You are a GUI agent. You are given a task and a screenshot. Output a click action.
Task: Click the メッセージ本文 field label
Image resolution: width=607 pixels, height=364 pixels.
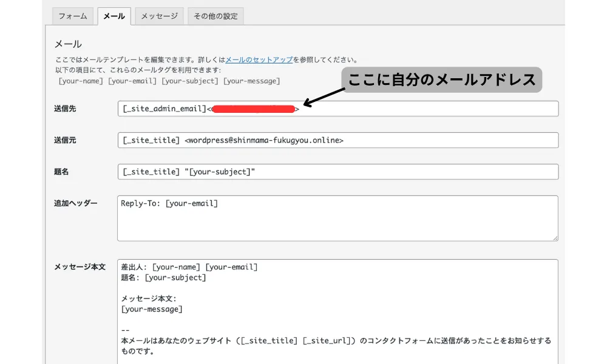tap(80, 266)
